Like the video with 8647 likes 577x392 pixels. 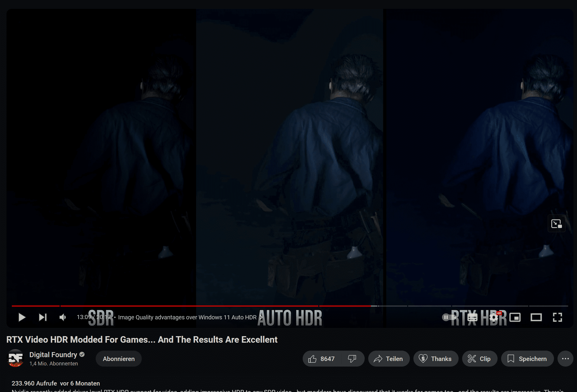tap(322, 359)
